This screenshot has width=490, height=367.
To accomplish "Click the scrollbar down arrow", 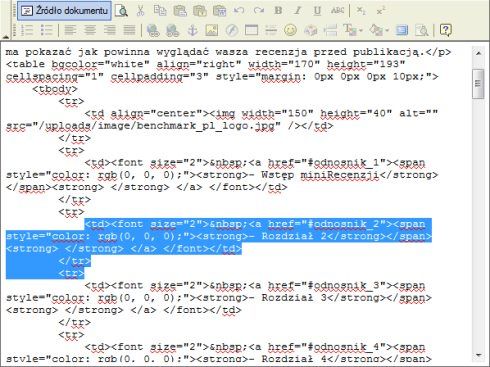I will pos(478,355).
